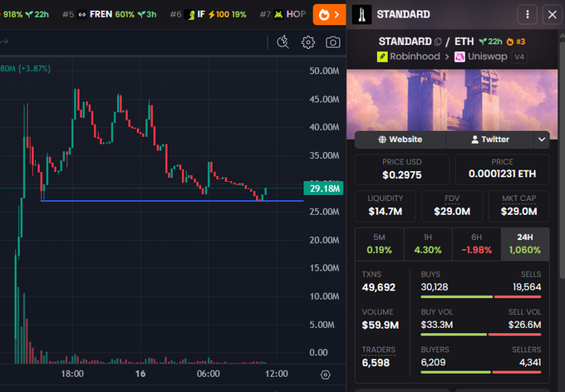
Task: Click the BUYS count 30,128
Action: pos(435,287)
